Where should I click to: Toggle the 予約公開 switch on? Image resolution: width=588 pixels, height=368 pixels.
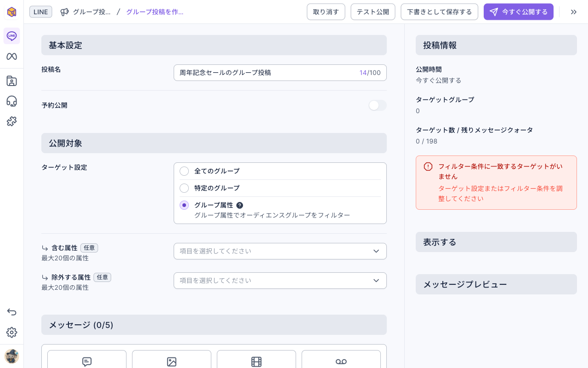pyautogui.click(x=378, y=105)
